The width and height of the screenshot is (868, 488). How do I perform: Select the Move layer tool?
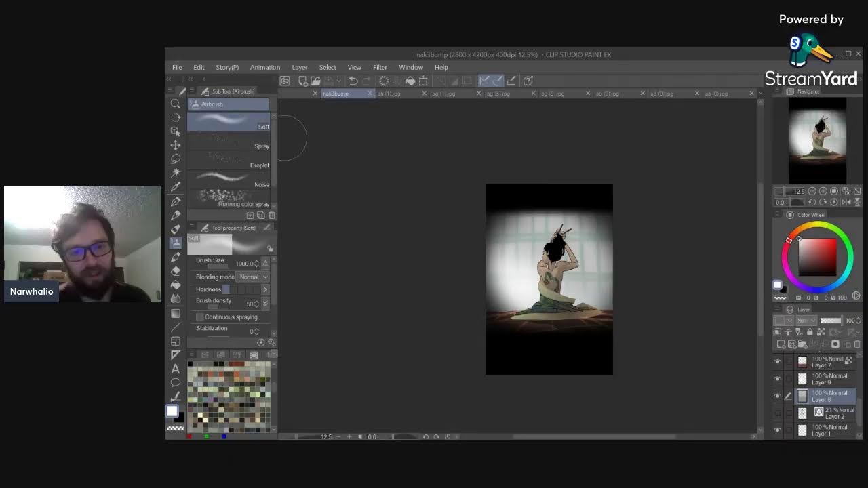coord(176,145)
